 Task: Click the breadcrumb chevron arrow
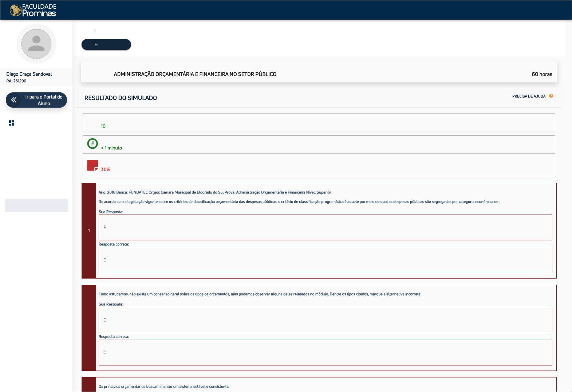point(95,31)
